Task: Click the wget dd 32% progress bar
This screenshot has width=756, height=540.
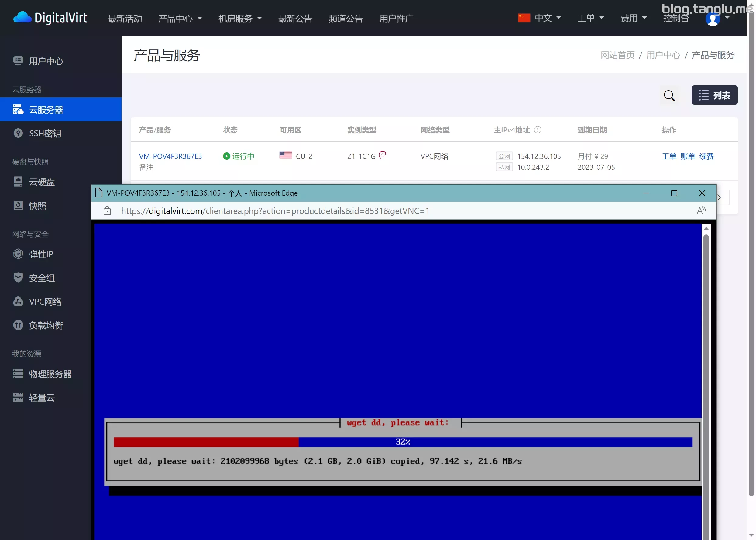Action: [x=402, y=442]
